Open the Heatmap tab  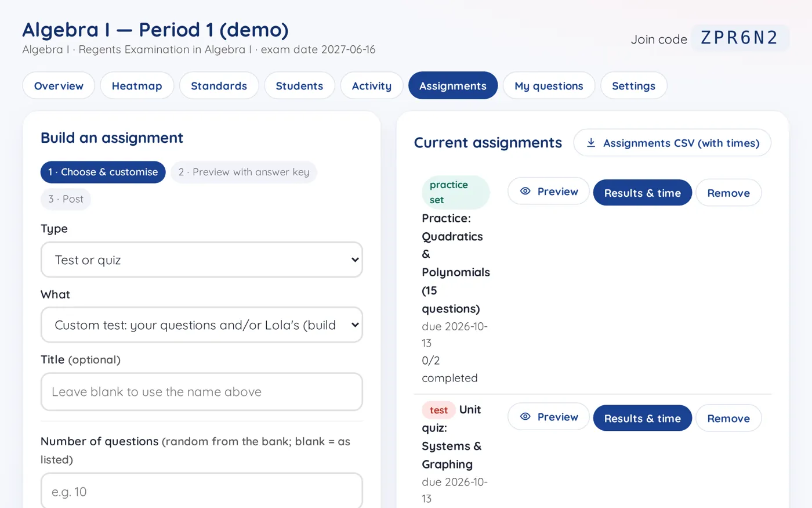[x=137, y=85]
